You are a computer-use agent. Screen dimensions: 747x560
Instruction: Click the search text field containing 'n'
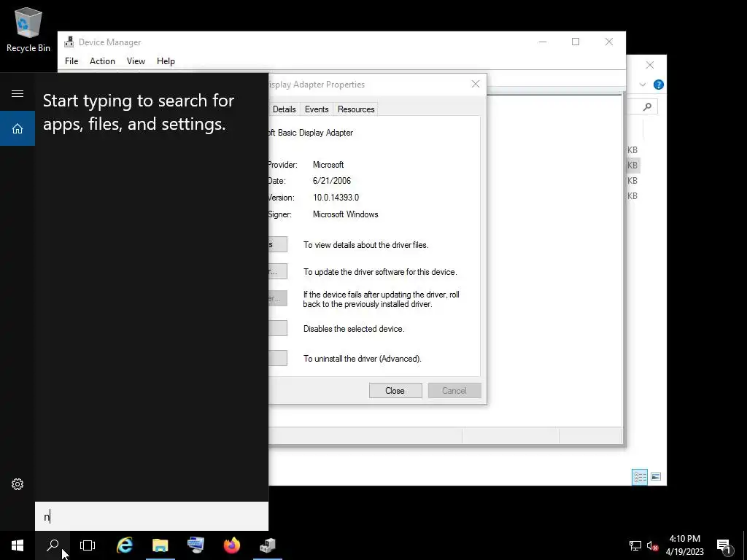pyautogui.click(x=152, y=516)
